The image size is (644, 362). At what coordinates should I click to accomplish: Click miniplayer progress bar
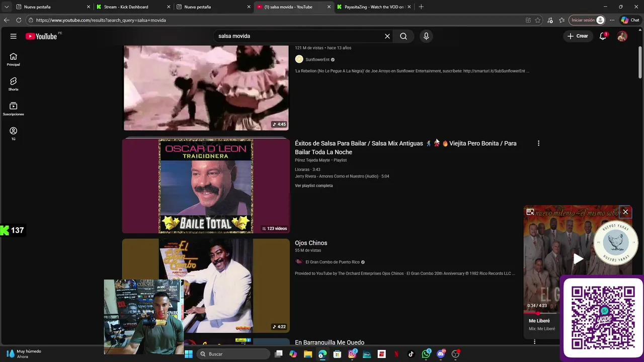click(x=541, y=313)
